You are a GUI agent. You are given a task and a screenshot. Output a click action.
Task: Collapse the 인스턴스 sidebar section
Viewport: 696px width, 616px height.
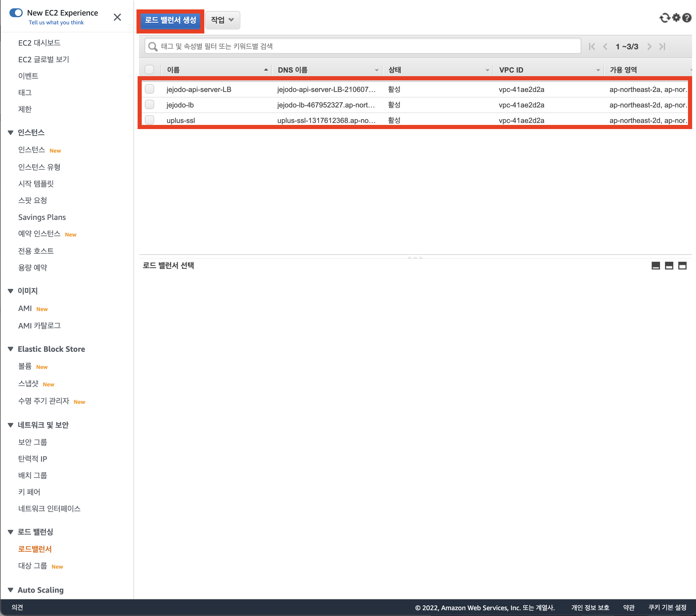pos(11,133)
